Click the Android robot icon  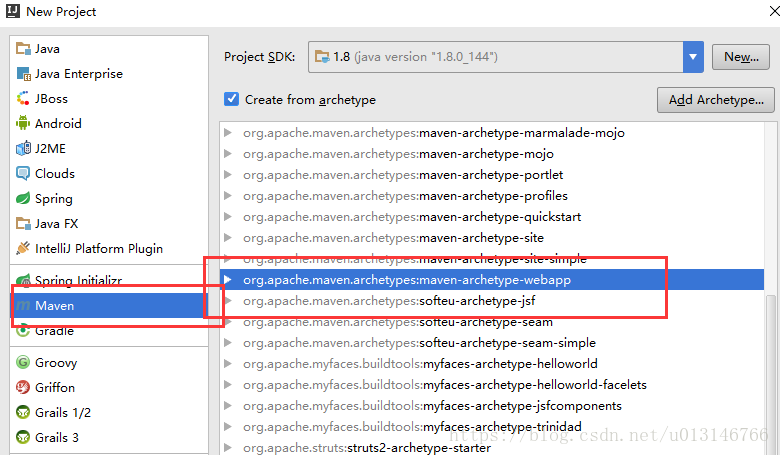point(23,123)
